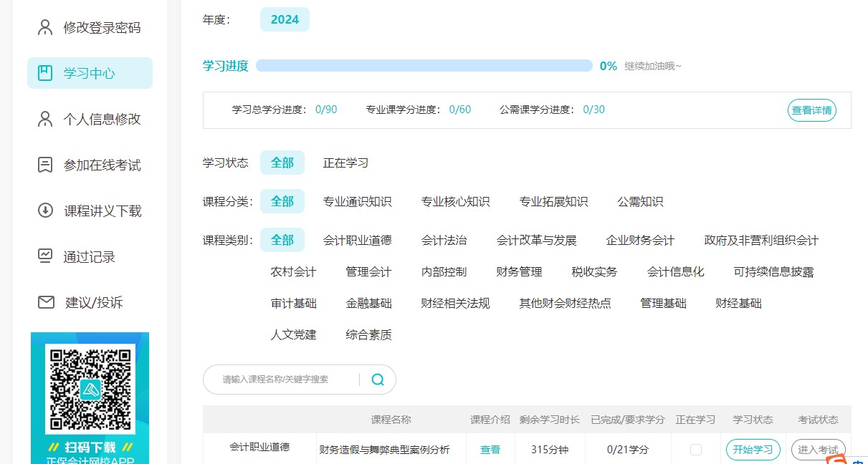Click the 课程讲义下载 download icon
The width and height of the screenshot is (868, 464).
click(x=44, y=211)
